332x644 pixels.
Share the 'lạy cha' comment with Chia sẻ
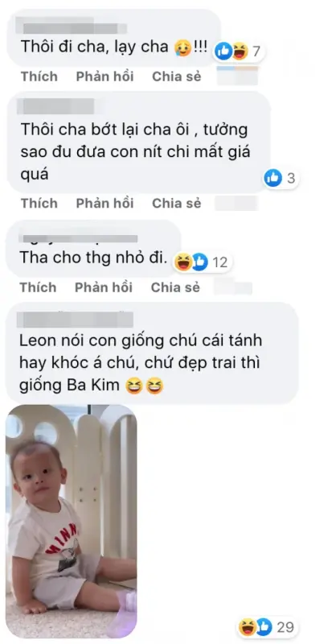click(177, 76)
